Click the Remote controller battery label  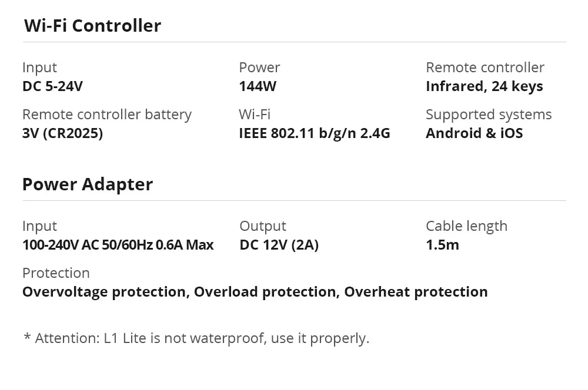point(107,115)
